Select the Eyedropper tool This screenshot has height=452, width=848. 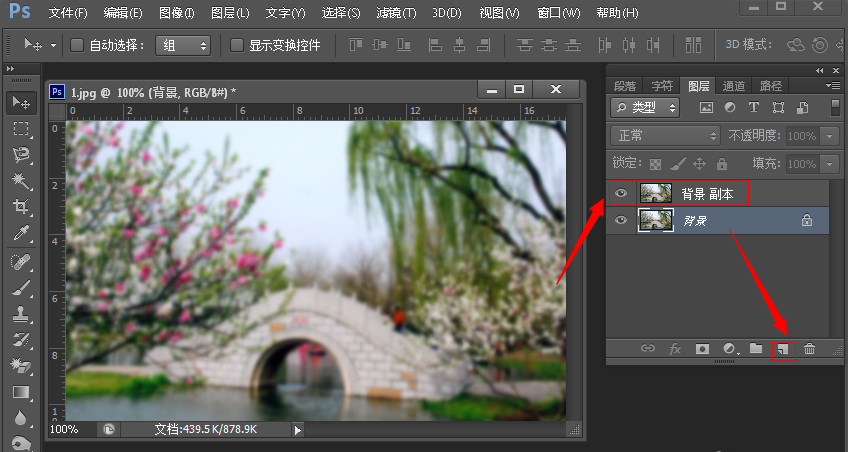click(x=21, y=233)
